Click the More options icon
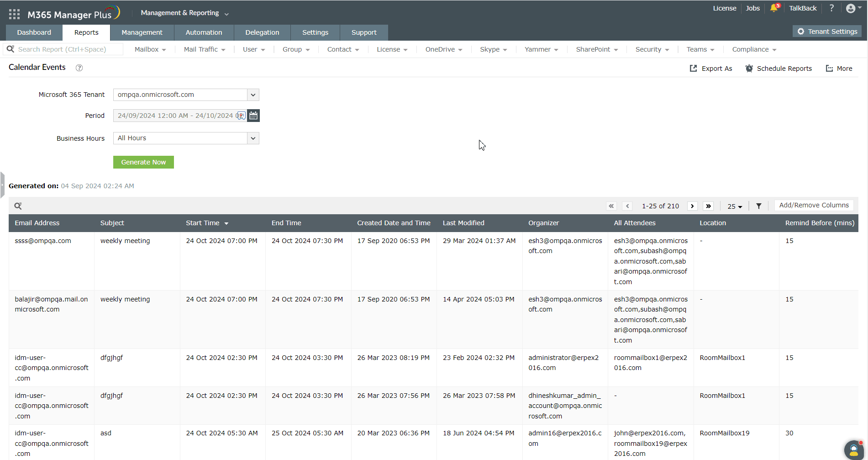Screen dimensions: 868x460 829,69
